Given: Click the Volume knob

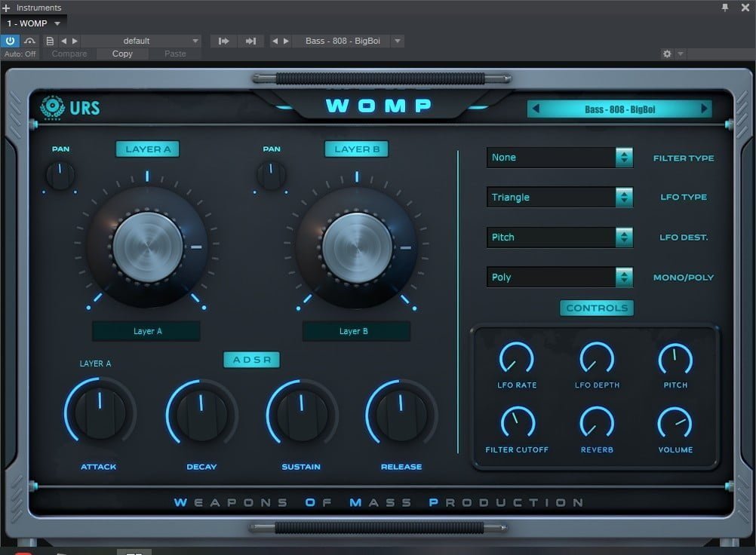Looking at the screenshot, I should [675, 423].
